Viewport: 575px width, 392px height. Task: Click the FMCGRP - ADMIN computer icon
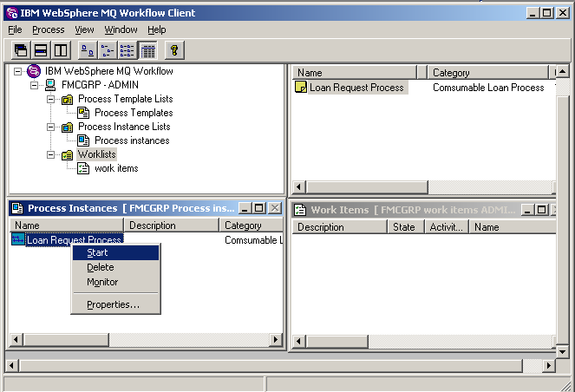(x=50, y=85)
